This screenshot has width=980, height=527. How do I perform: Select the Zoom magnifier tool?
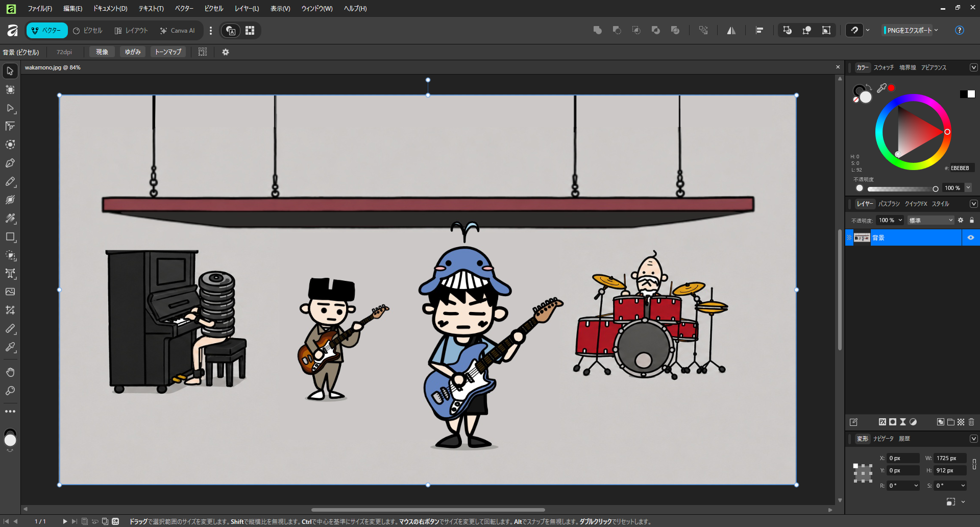click(10, 391)
